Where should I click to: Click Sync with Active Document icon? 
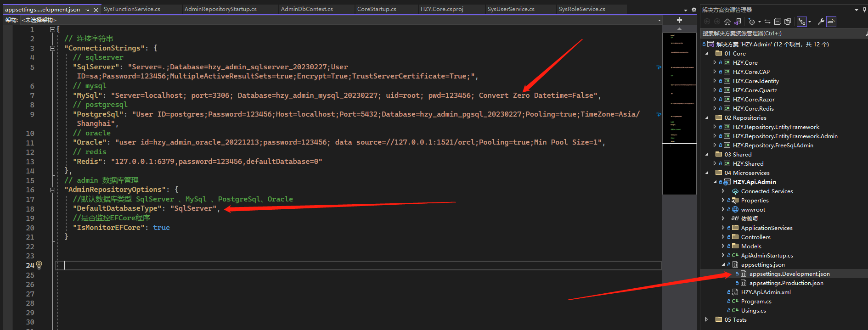click(x=767, y=22)
